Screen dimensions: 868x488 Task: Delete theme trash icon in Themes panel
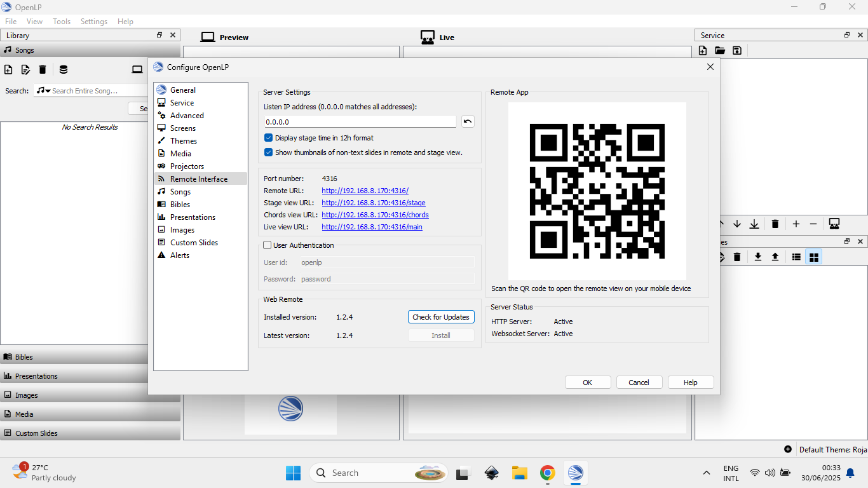click(x=737, y=257)
